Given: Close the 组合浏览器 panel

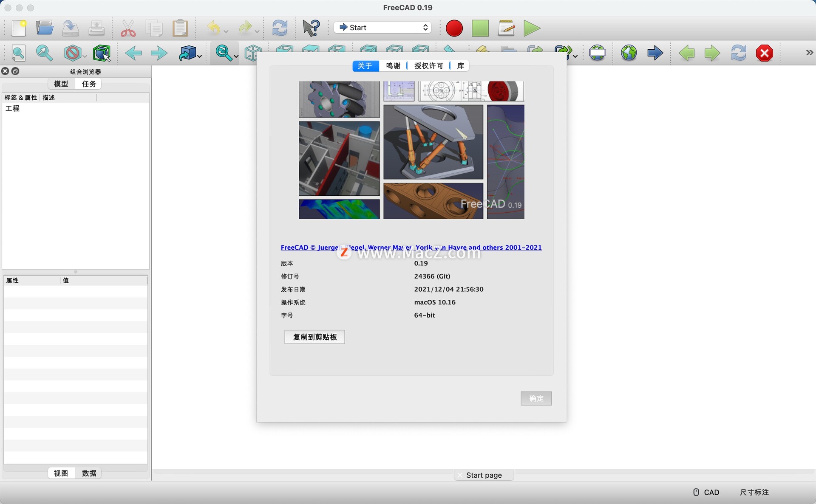Looking at the screenshot, I should [5, 71].
